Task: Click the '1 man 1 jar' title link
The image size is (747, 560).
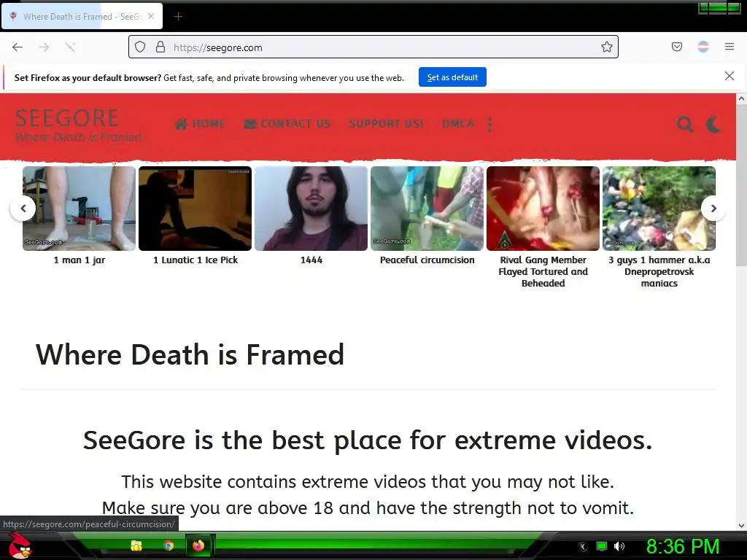Action: click(79, 260)
